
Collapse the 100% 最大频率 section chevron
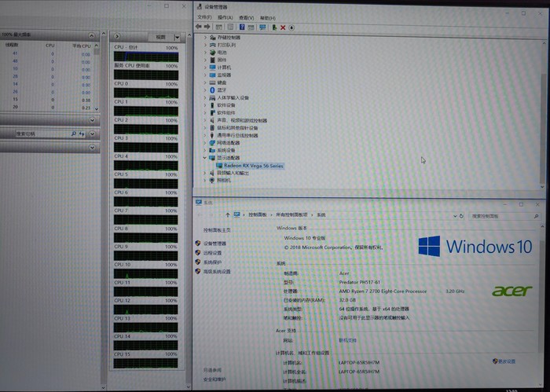[91, 35]
